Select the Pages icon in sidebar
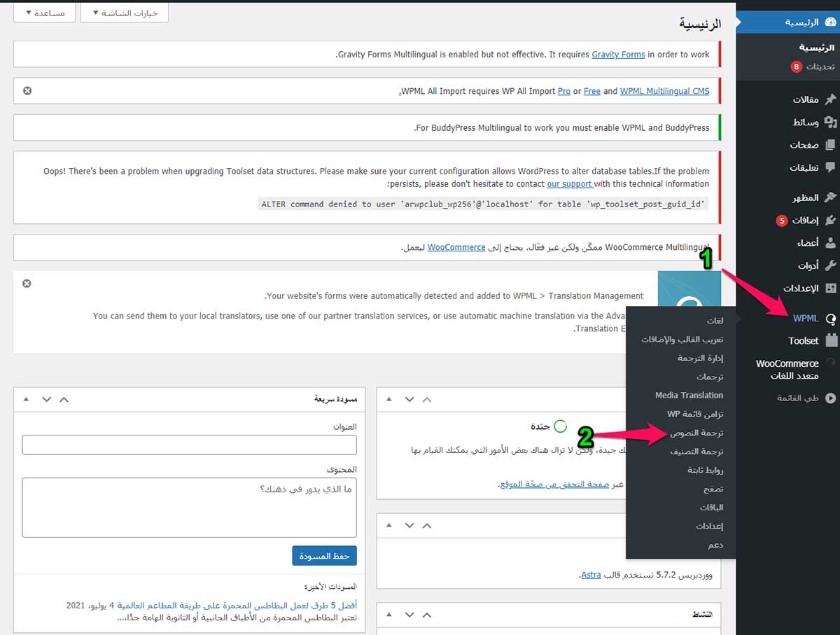The width and height of the screenshot is (840, 635). (830, 145)
